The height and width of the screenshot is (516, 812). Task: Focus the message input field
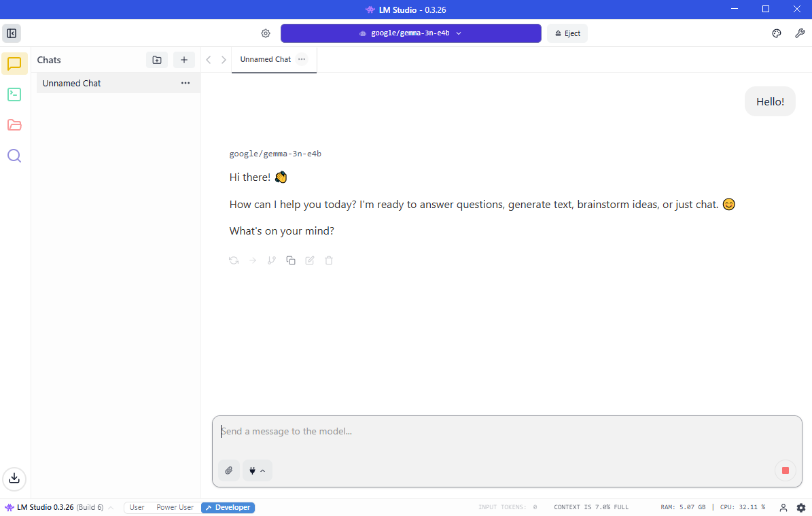pyautogui.click(x=507, y=432)
